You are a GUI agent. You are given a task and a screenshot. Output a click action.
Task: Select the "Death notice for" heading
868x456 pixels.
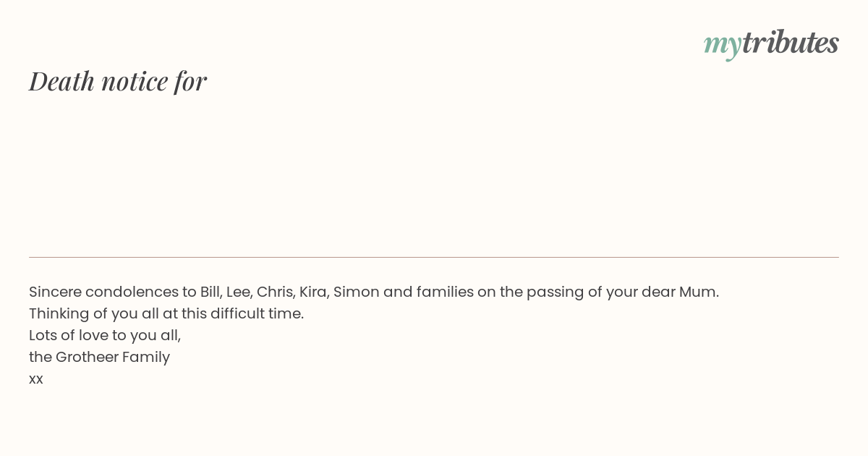[118, 81]
